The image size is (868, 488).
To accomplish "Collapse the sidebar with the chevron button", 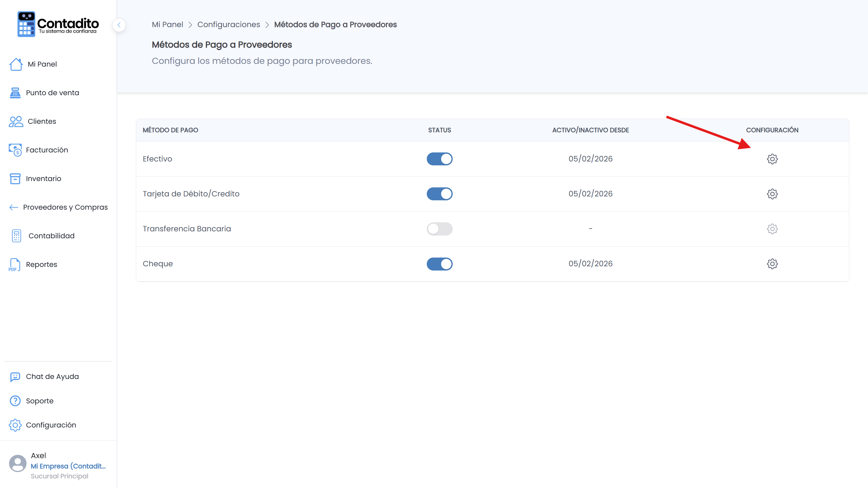I will [119, 25].
